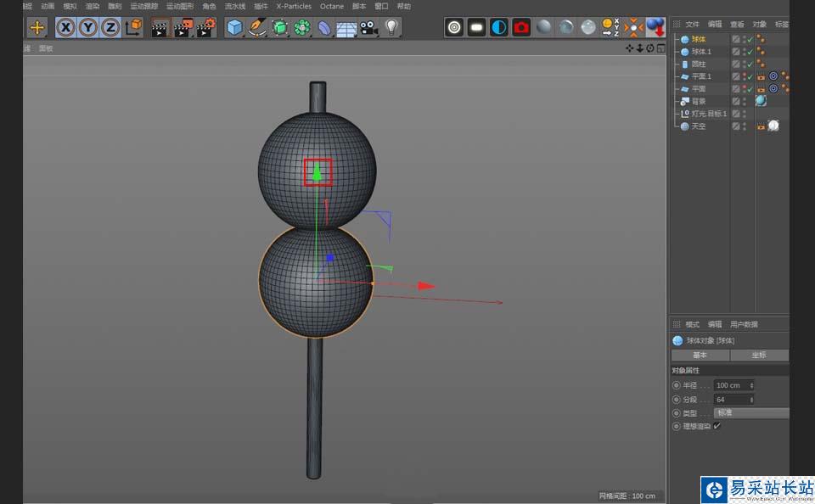
Task: Open the object manager 对象 menu
Action: pos(759,25)
